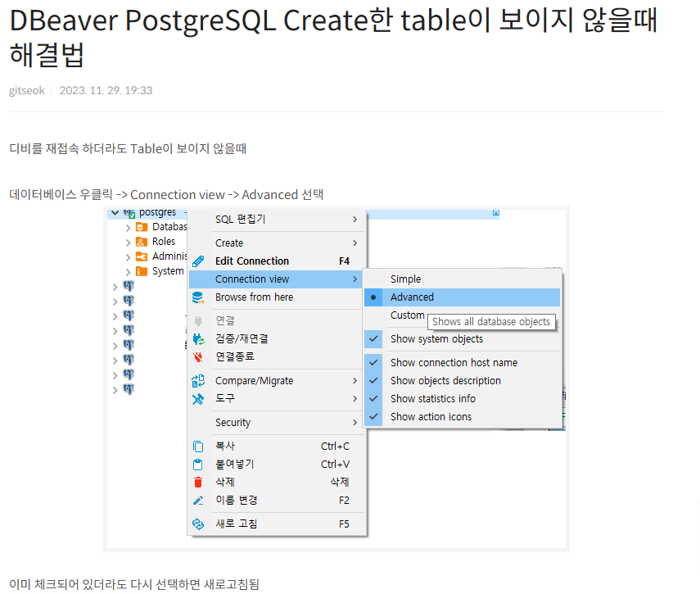The image size is (700, 594).
Task: Choose Browse from here entry
Action: [x=277, y=297]
